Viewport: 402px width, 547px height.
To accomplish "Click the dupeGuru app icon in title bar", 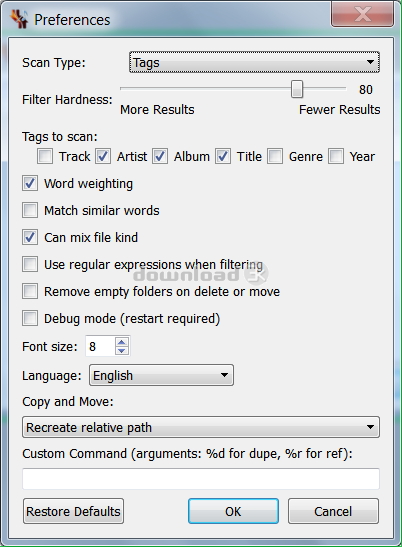I will pyautogui.click(x=20, y=19).
